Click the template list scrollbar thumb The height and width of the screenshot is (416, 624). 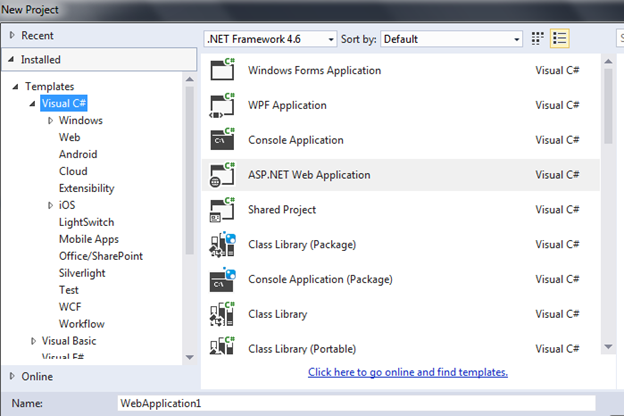pos(608,106)
